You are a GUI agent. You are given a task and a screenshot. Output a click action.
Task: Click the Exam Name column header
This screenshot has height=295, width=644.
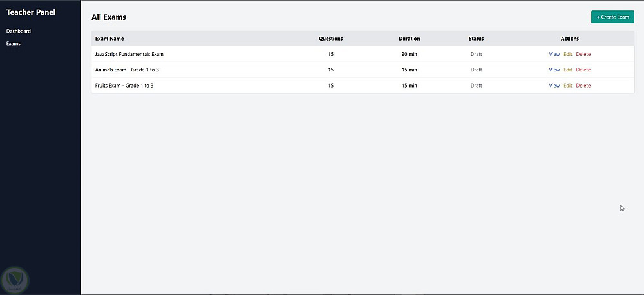click(x=109, y=39)
